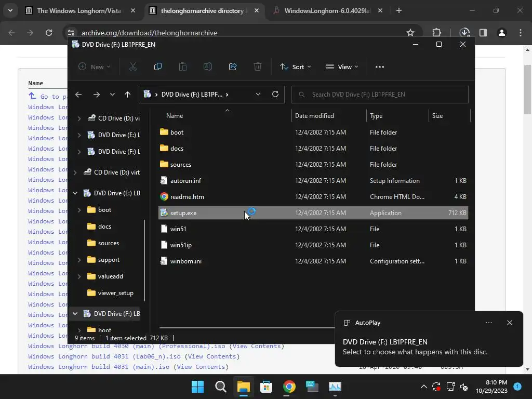Select win51ip file
Screen dimensions: 532x399
[313, 245]
